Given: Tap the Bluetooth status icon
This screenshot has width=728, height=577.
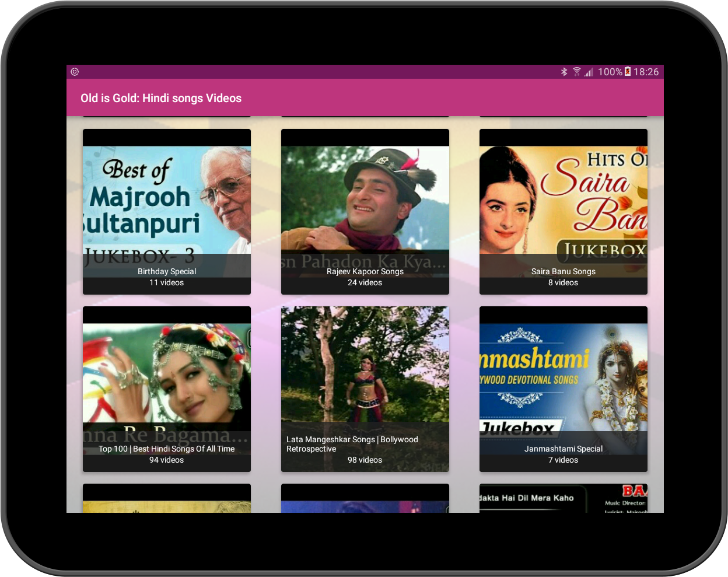Looking at the screenshot, I should click(x=564, y=72).
